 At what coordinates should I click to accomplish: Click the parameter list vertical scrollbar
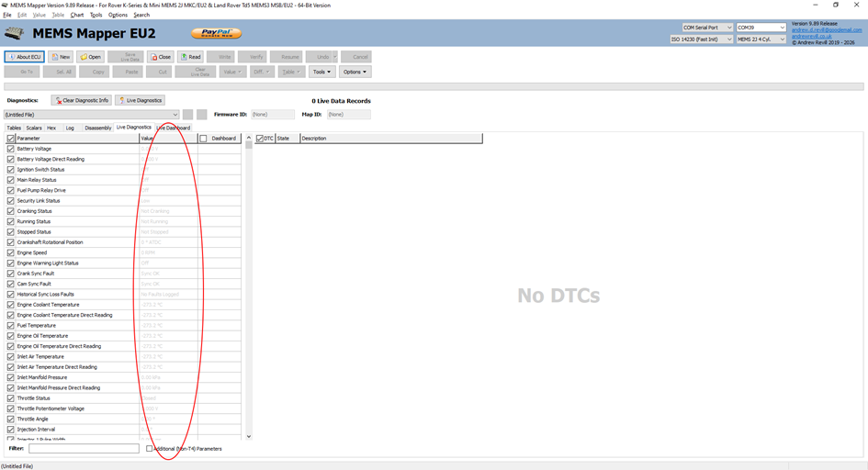248,275
